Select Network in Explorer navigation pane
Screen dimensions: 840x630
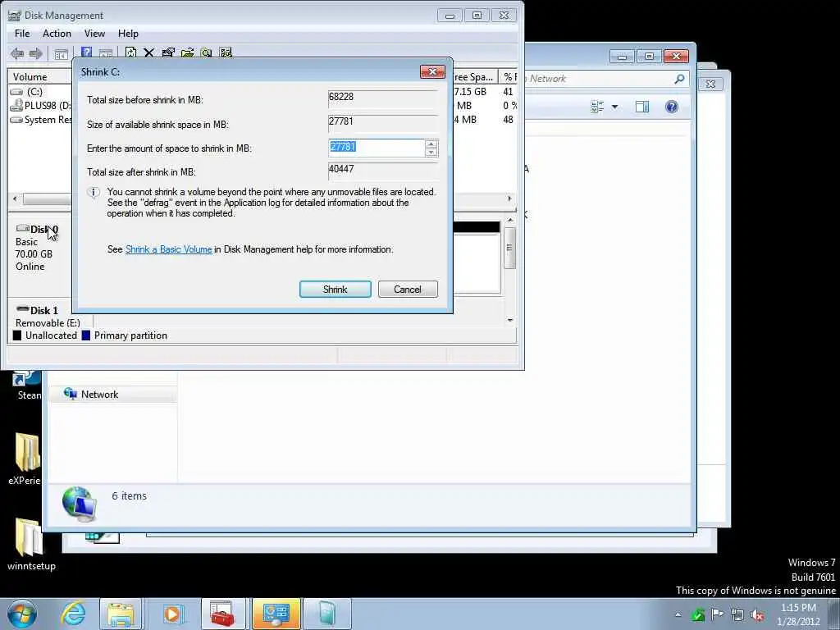[x=99, y=395]
